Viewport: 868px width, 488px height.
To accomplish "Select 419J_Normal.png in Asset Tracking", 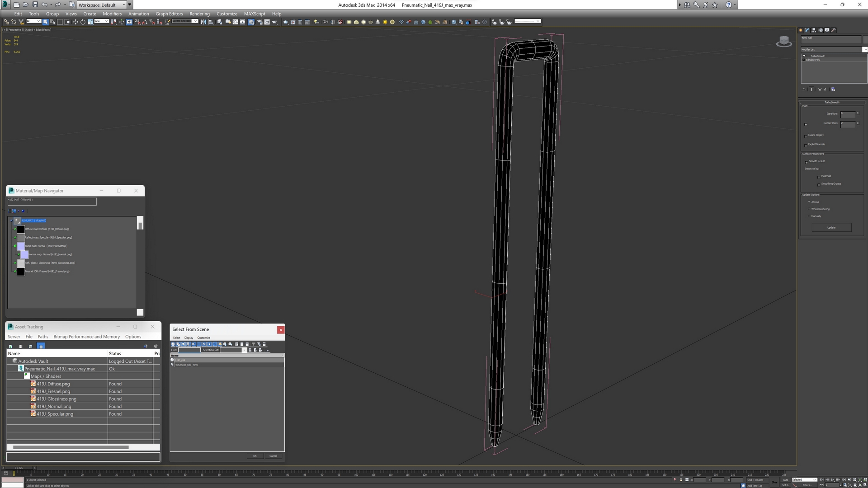I will click(54, 406).
